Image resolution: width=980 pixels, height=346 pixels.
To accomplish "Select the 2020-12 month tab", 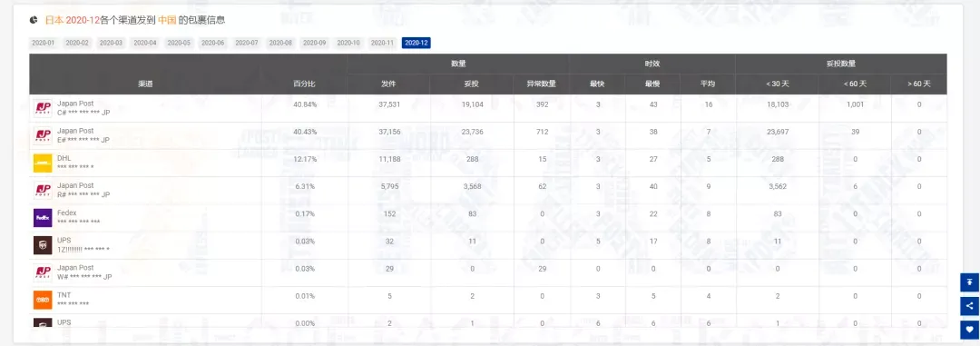I will pyautogui.click(x=416, y=44).
